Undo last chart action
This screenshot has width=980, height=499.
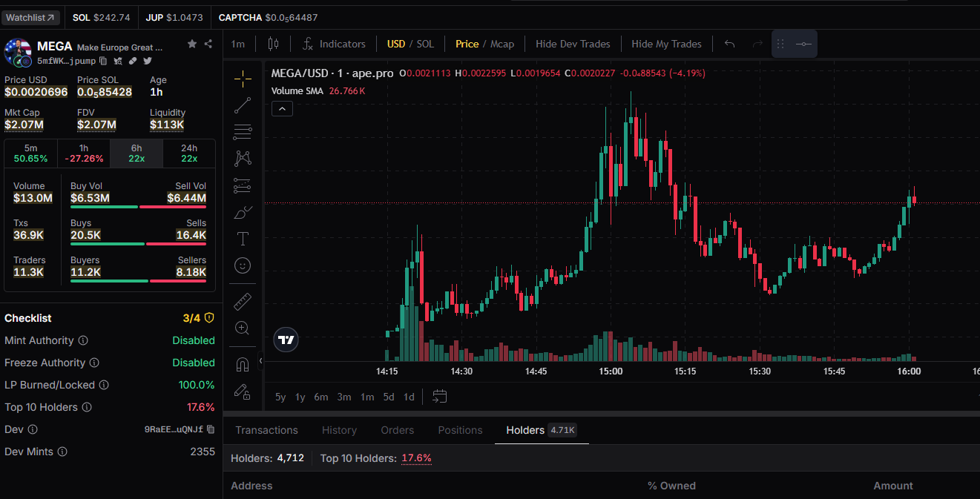point(729,44)
